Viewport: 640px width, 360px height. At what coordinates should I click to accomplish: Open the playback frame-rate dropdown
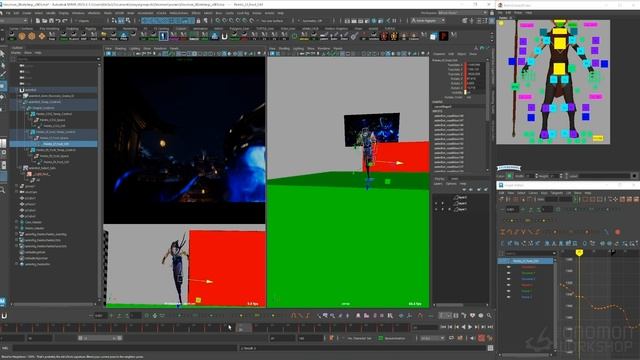tap(432, 338)
